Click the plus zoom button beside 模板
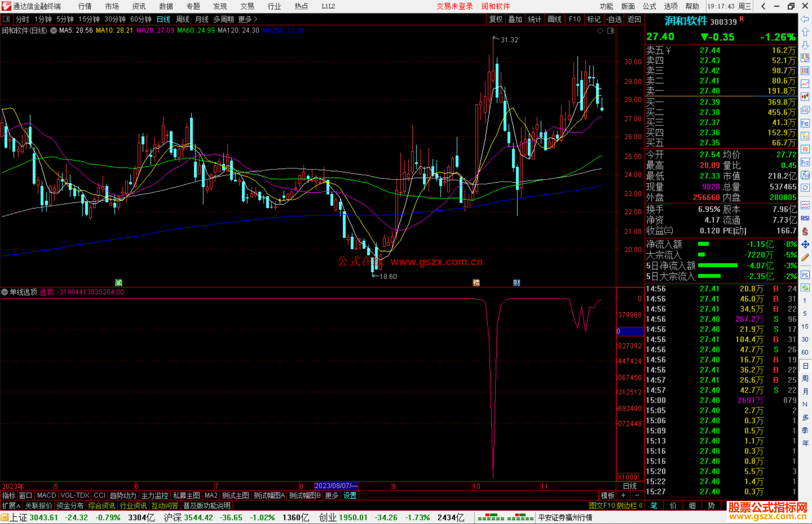 point(623,495)
